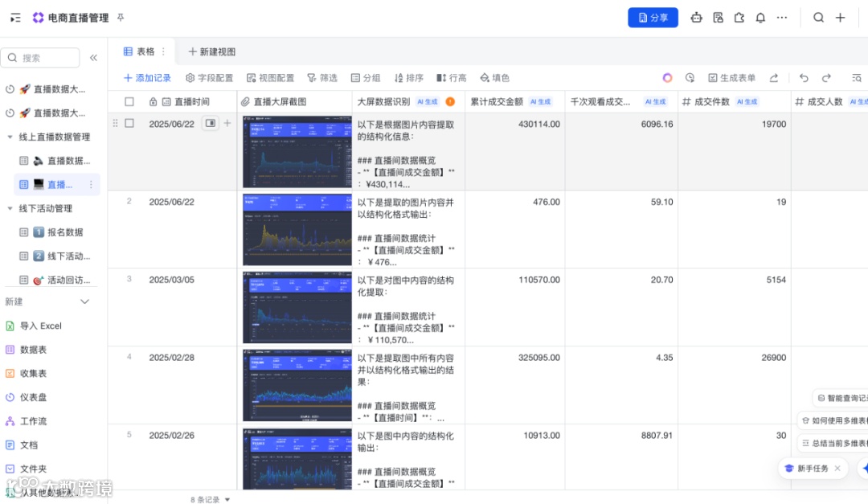Viewport: 868px width, 504px height.
Task: Create a 新建视图 new view
Action: pyautogui.click(x=212, y=51)
